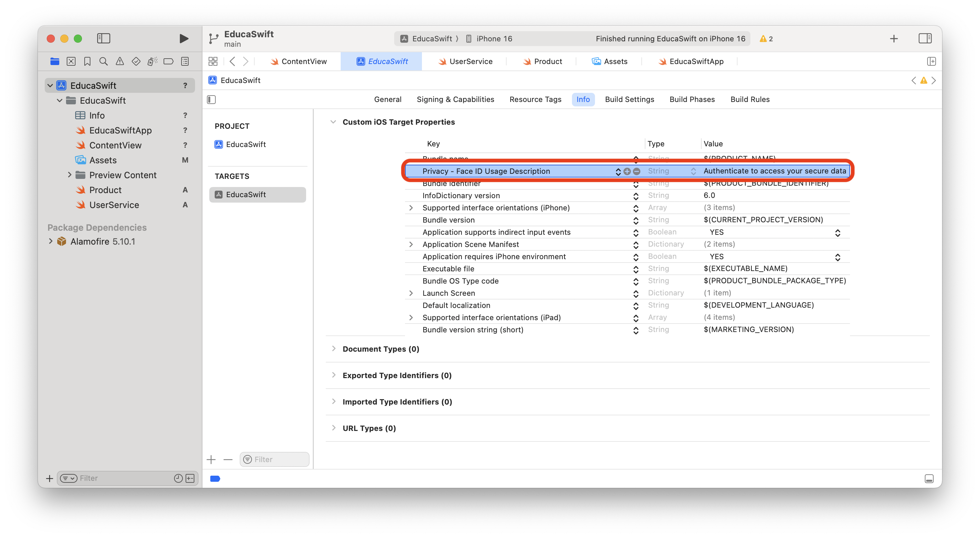Image resolution: width=980 pixels, height=538 pixels.
Task: Remove the Face ID Usage Description row
Action: pyautogui.click(x=637, y=171)
